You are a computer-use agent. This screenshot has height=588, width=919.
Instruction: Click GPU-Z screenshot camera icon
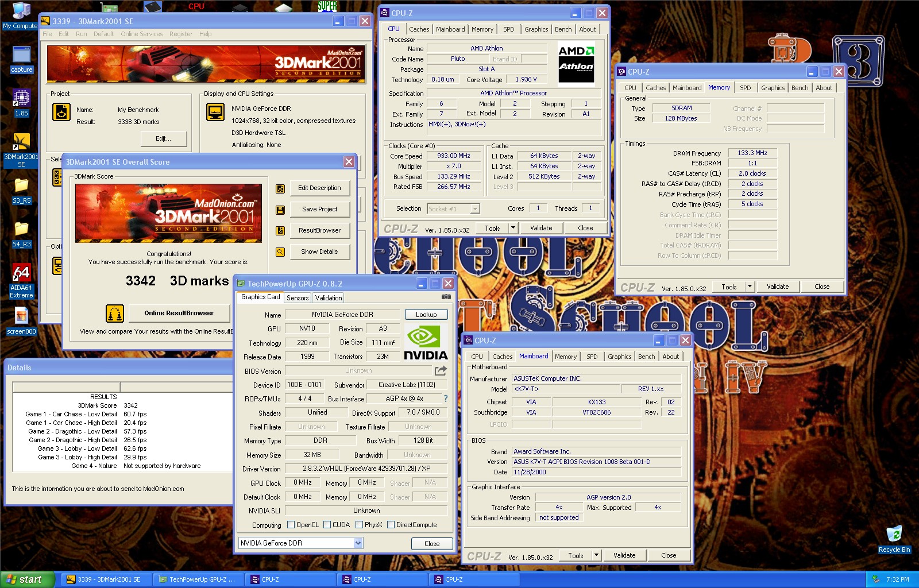coord(446,297)
